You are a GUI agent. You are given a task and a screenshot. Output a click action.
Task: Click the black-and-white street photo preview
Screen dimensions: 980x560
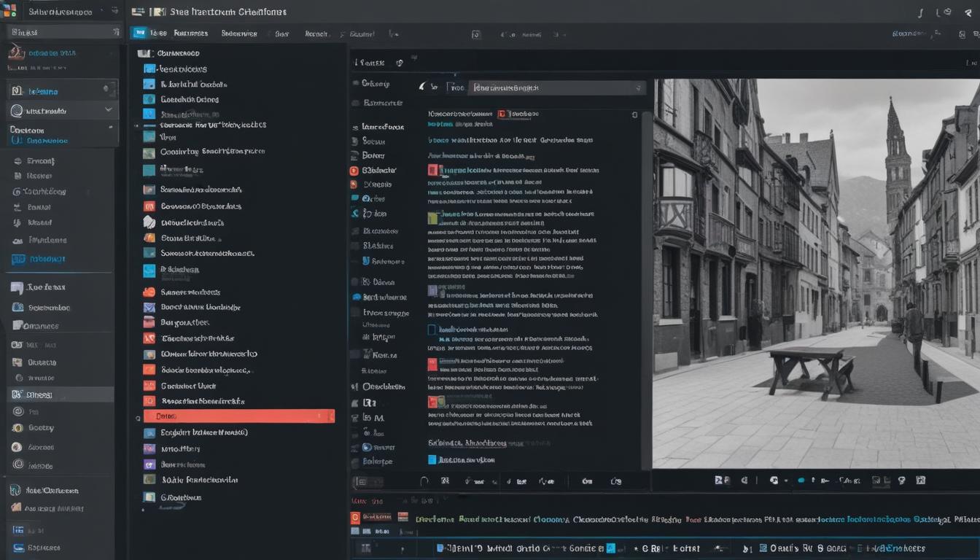pyautogui.click(x=816, y=273)
